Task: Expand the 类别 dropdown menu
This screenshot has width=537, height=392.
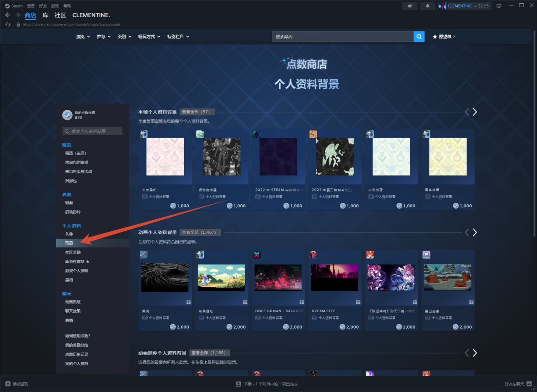Action: point(124,37)
